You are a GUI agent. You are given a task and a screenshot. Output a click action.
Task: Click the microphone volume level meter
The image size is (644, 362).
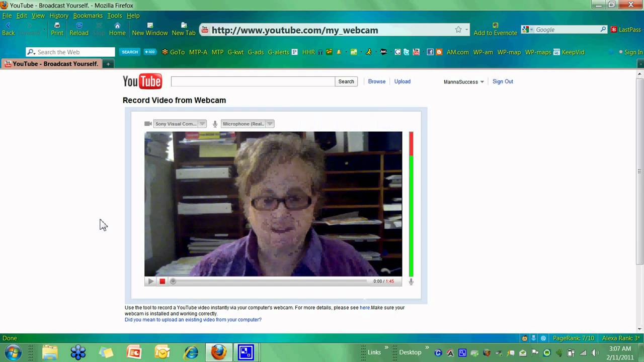411,204
